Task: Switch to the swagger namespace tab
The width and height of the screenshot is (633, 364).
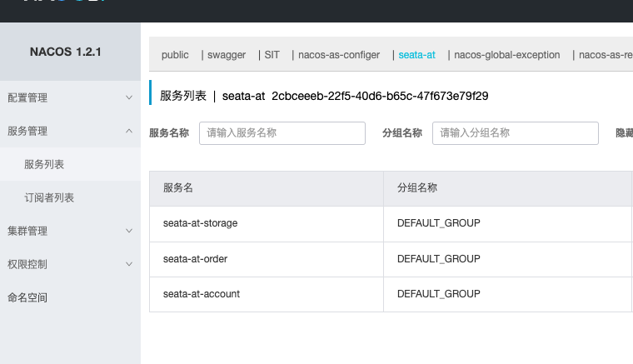Action: pos(227,55)
